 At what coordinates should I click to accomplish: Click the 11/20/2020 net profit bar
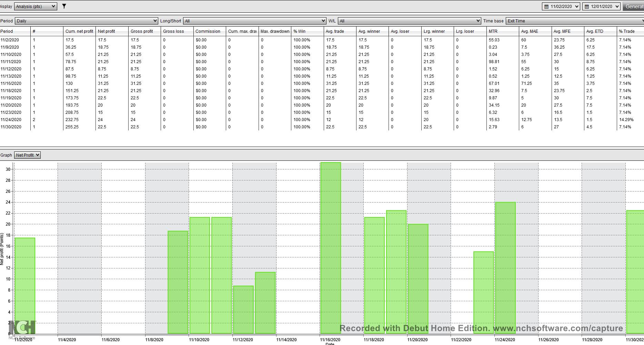tap(418, 279)
